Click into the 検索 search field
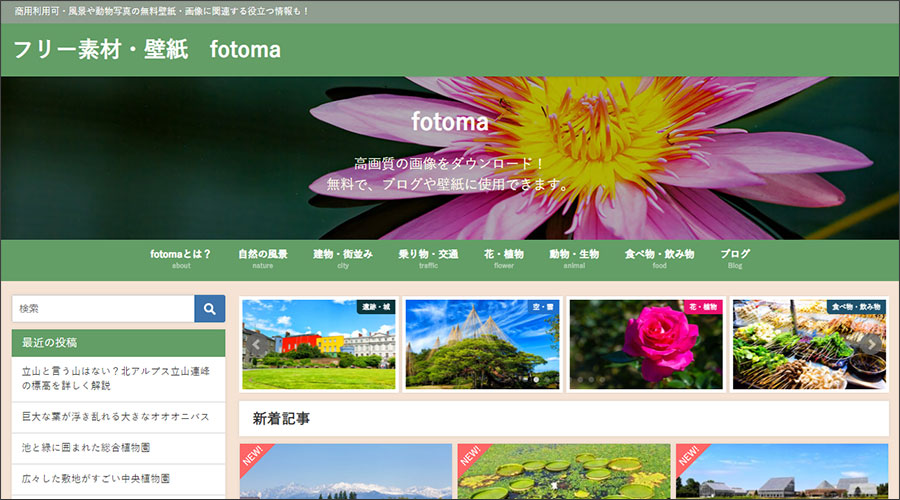 point(103,309)
